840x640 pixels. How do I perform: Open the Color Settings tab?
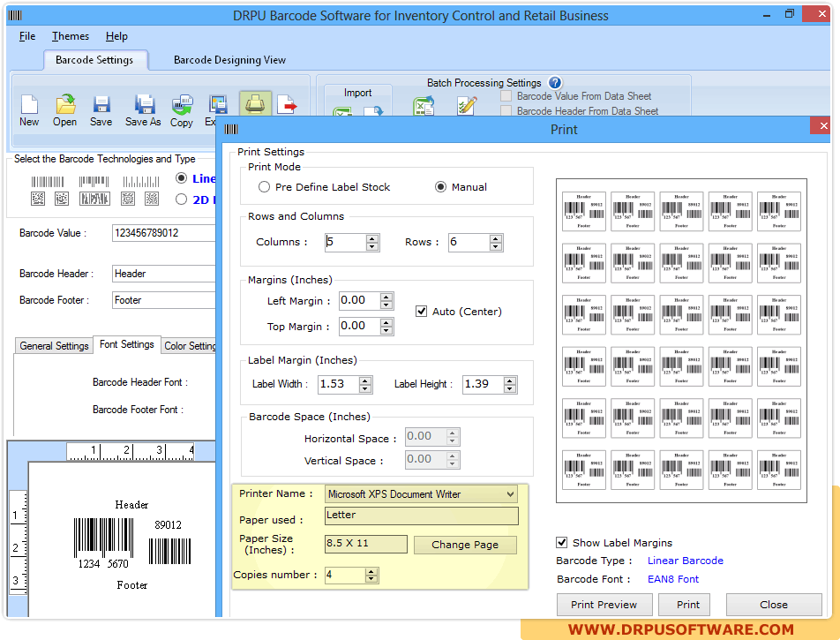[189, 346]
